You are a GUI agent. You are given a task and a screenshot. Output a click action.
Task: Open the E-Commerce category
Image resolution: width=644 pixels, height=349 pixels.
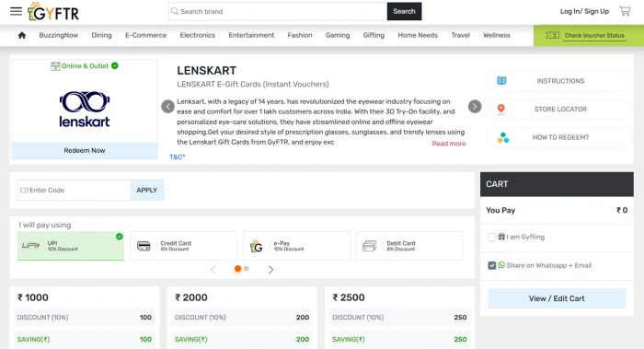click(x=145, y=35)
